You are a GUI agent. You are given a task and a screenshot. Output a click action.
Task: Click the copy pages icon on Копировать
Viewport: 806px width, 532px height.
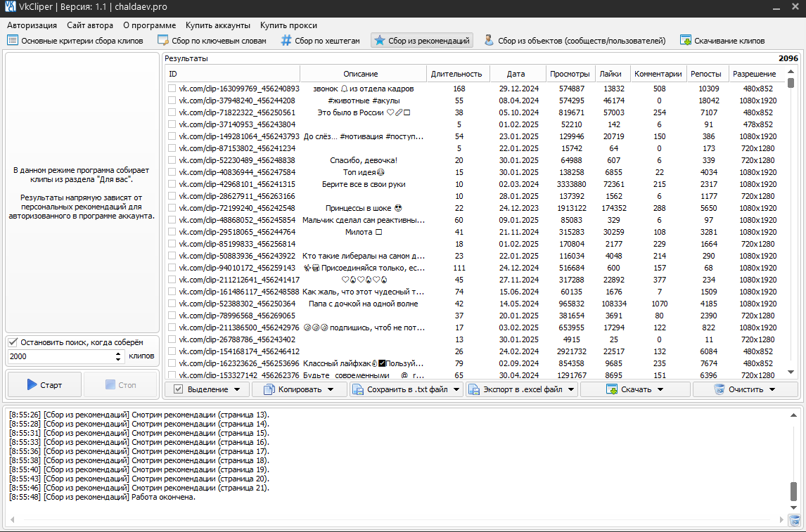[x=269, y=390]
